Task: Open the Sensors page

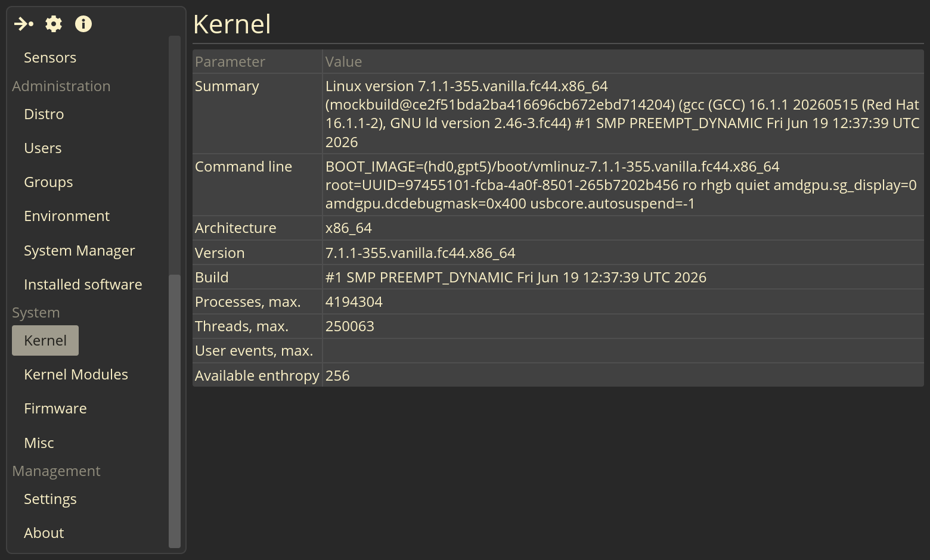Action: coord(50,58)
